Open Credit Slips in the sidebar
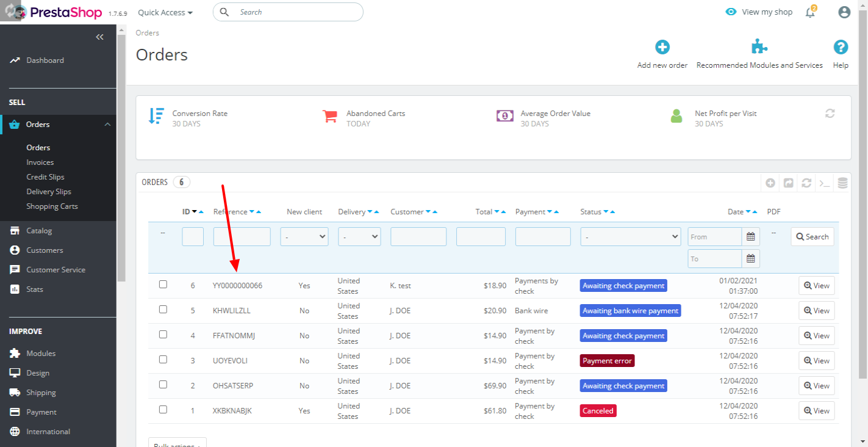Viewport: 868px width, 447px height. click(45, 177)
